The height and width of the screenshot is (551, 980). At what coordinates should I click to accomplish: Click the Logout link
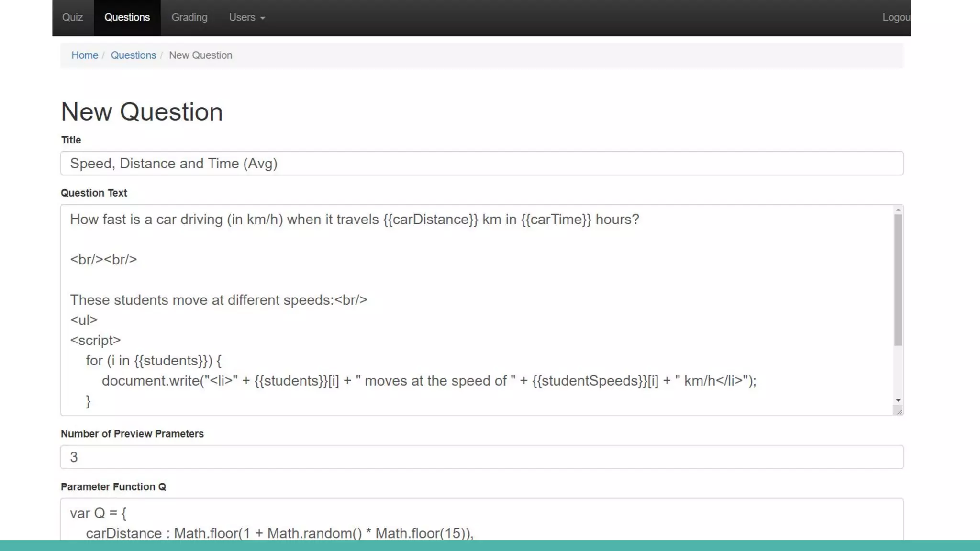tap(896, 18)
